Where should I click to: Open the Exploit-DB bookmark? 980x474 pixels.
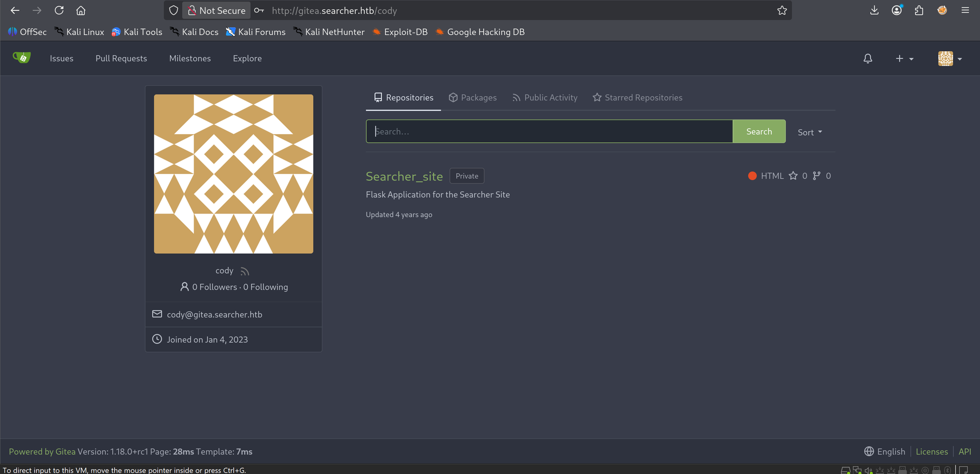tap(400, 32)
